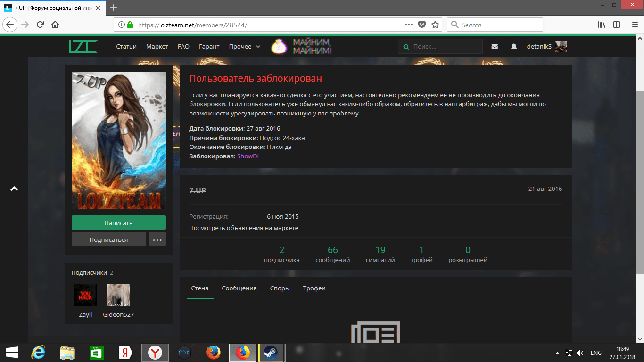Toggle the Firefox sidebar view
Viewport: 644px width, 362px height.
point(617,25)
